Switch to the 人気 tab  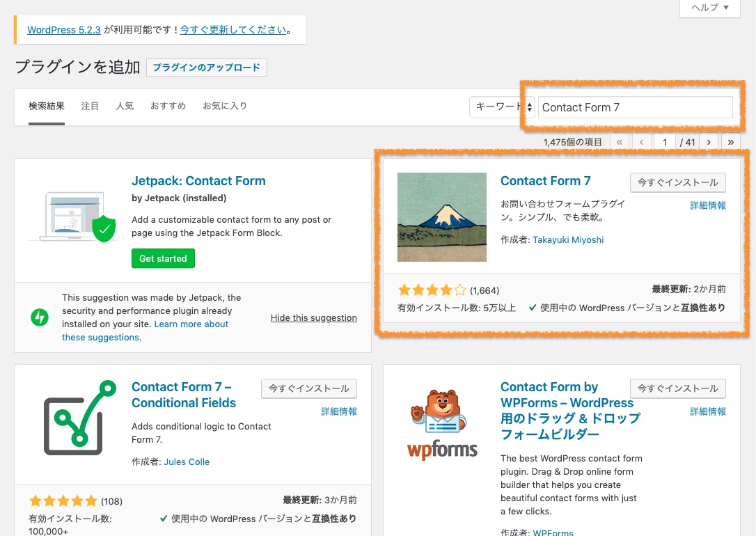click(x=125, y=107)
